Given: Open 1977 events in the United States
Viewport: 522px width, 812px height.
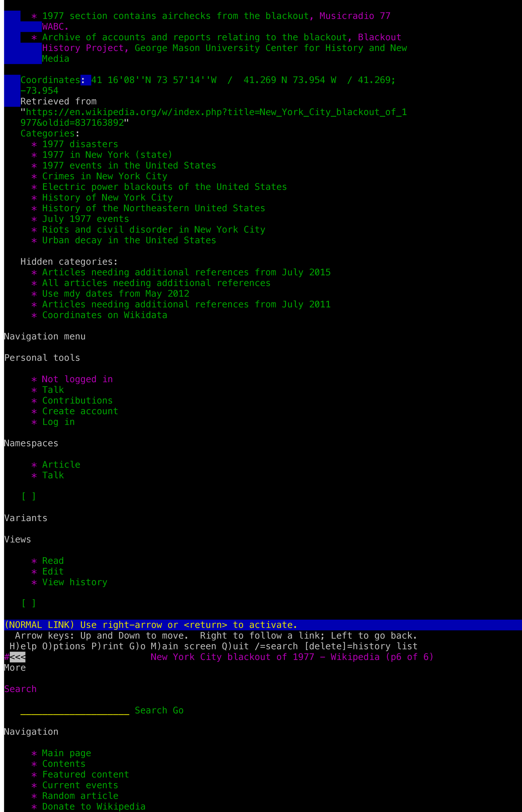Looking at the screenshot, I should point(129,165).
